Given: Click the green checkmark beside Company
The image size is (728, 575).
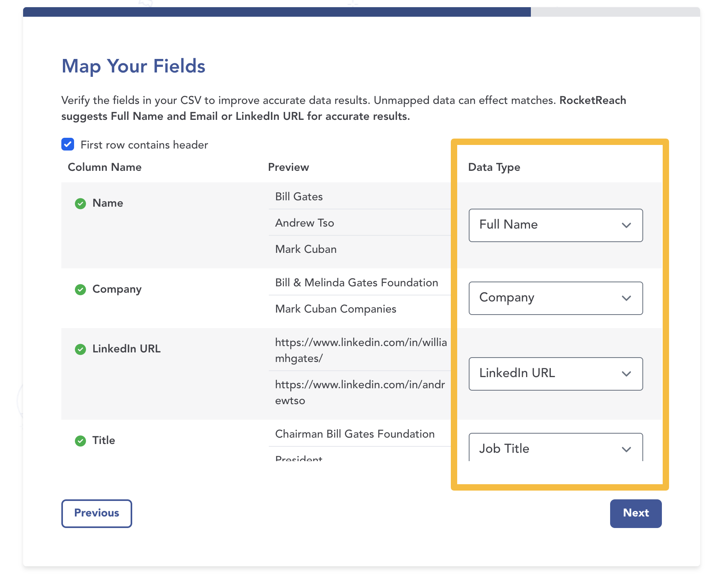Looking at the screenshot, I should pyautogui.click(x=80, y=289).
